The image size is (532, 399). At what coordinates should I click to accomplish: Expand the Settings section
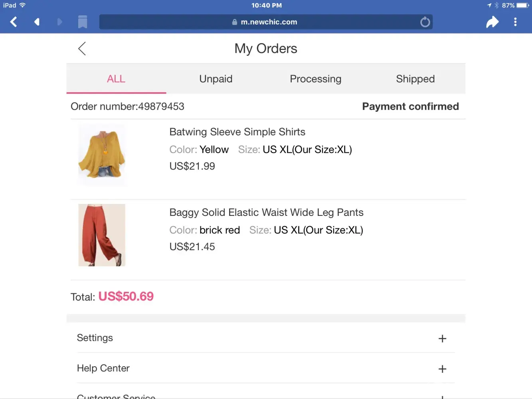pos(442,339)
